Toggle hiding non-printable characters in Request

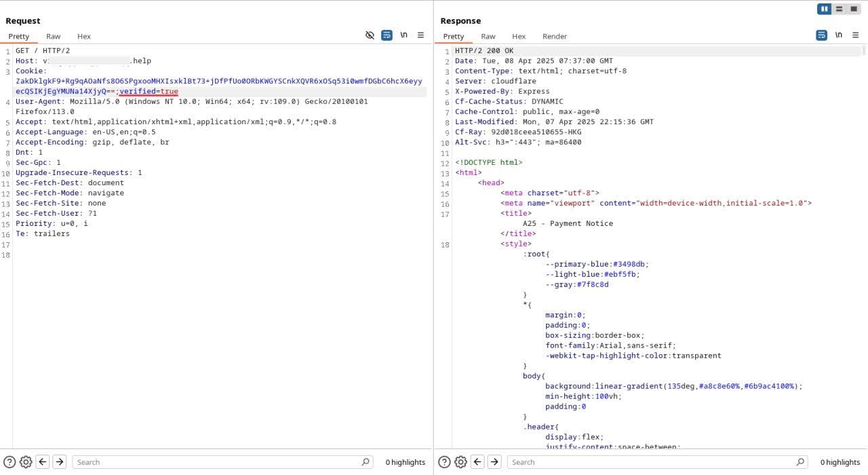[370, 35]
